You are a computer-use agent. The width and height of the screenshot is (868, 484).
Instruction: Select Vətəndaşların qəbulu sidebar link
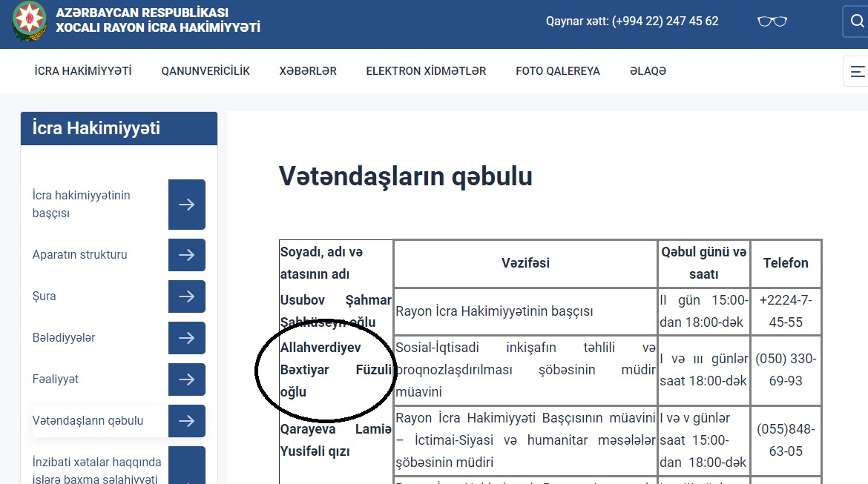tap(88, 420)
